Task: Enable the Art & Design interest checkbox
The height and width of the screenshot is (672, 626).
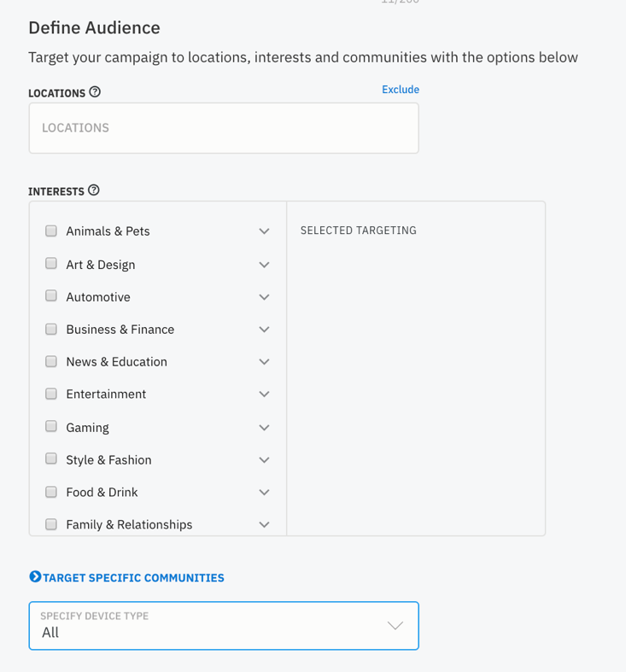Action: point(51,263)
